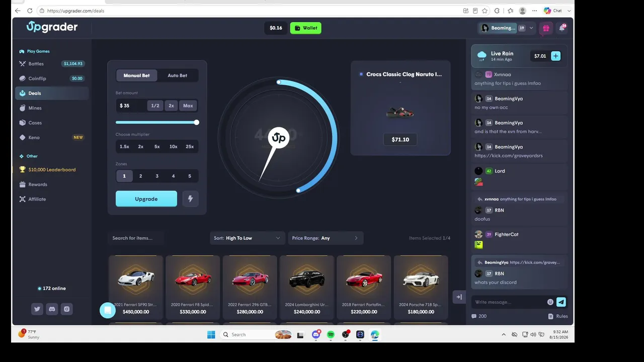Open the notifications bell
Viewport: 644px width, 362px height.
562,28
